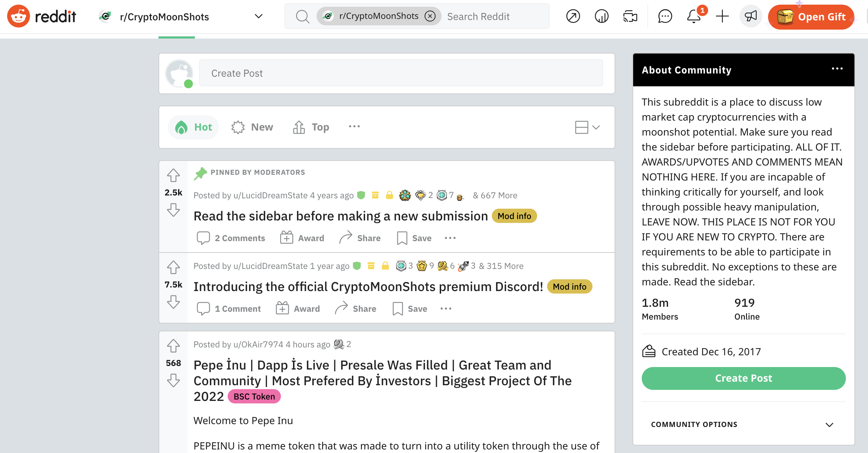Open more options on sidebar post
The height and width of the screenshot is (453, 868).
450,238
